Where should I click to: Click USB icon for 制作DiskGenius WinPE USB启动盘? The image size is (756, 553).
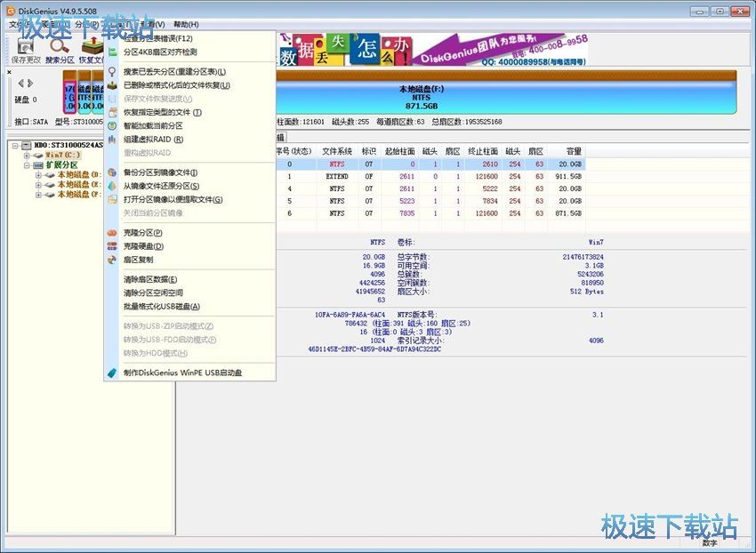tap(112, 373)
